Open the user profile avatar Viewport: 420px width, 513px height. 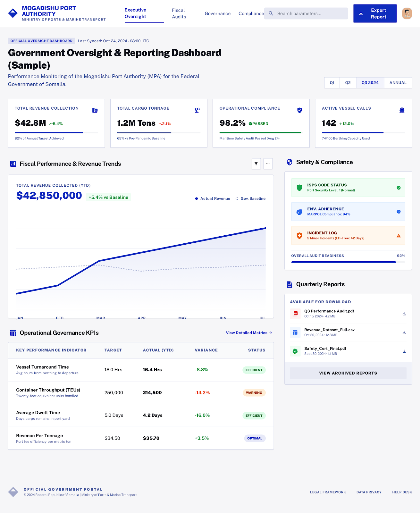pyautogui.click(x=407, y=13)
